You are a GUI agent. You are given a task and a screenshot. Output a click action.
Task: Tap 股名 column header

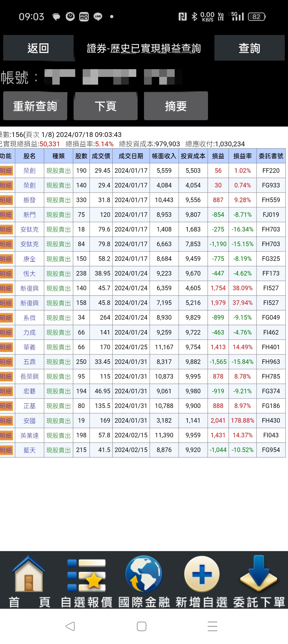point(29,156)
